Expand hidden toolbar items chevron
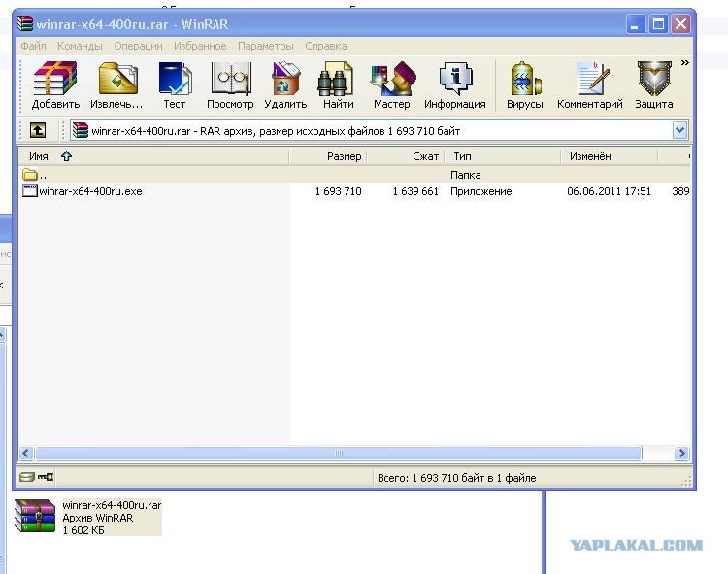 [685, 63]
